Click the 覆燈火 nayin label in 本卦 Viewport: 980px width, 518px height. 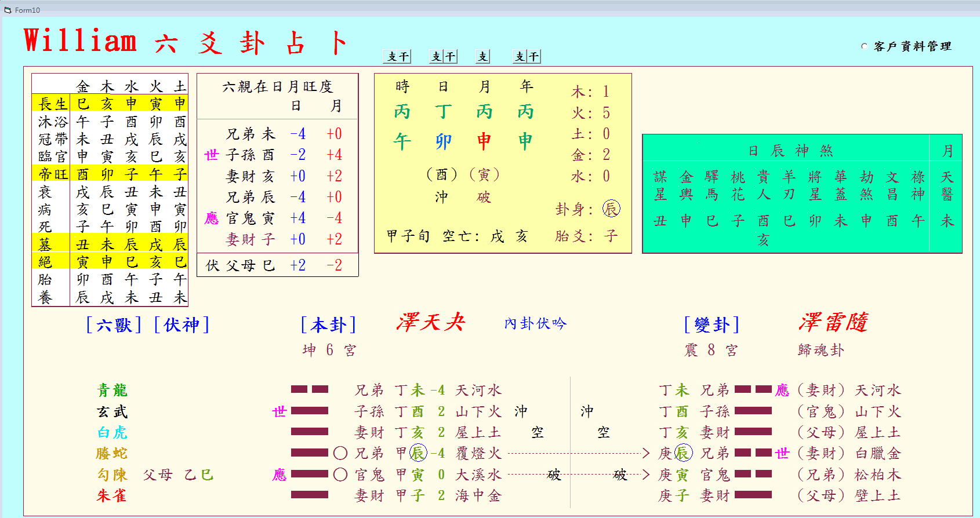click(478, 453)
